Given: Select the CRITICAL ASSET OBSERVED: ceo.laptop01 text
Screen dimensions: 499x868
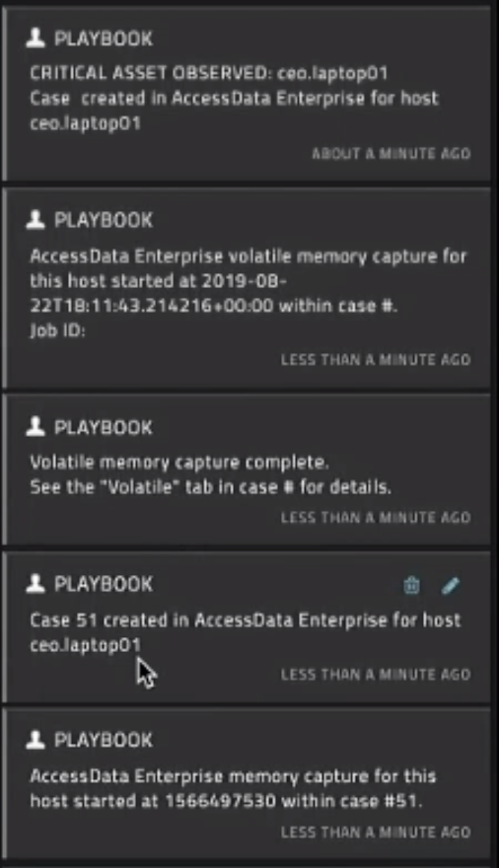Looking at the screenshot, I should (x=209, y=73).
